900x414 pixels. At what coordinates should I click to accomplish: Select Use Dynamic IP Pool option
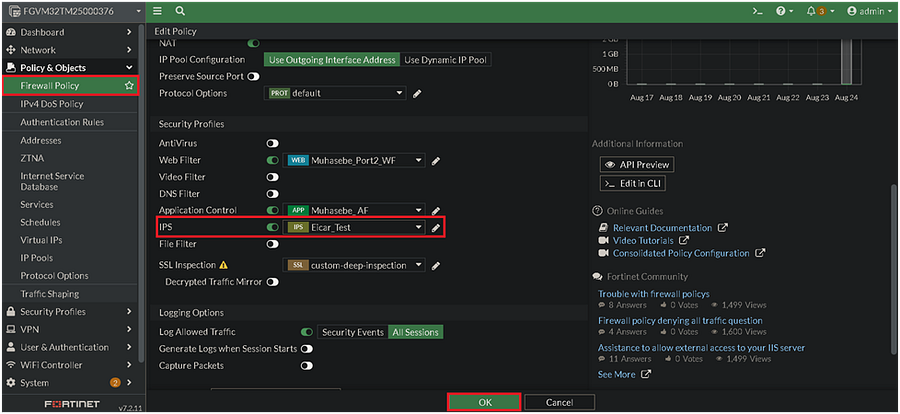coord(445,60)
